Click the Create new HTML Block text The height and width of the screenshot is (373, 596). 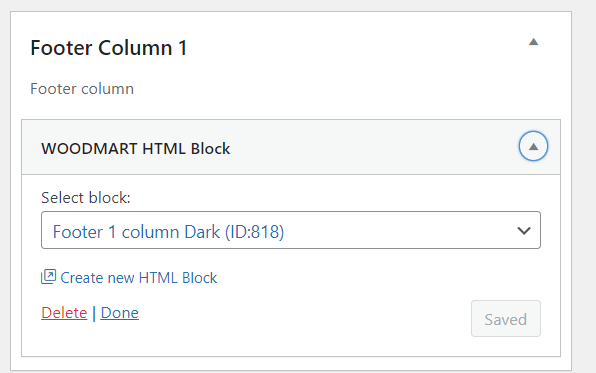(139, 278)
